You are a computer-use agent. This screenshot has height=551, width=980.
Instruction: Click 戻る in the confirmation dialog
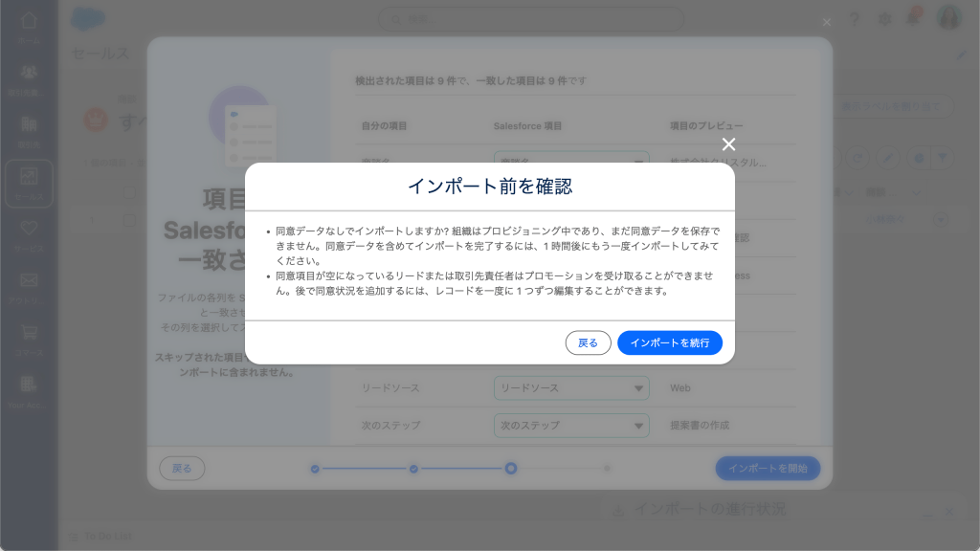(x=588, y=343)
